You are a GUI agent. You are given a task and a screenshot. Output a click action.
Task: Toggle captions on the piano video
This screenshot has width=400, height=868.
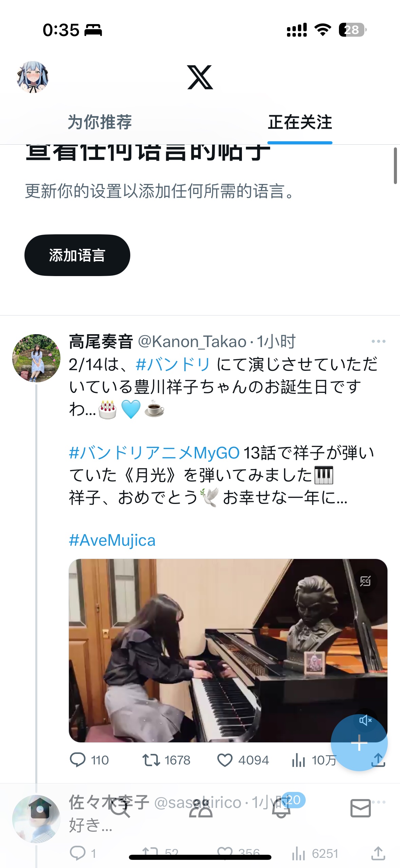[365, 581]
